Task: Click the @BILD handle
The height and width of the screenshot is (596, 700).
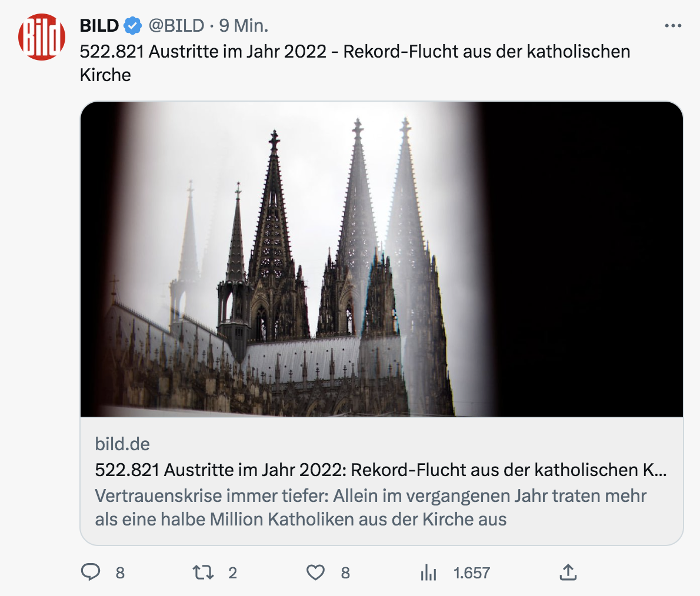Action: (176, 26)
